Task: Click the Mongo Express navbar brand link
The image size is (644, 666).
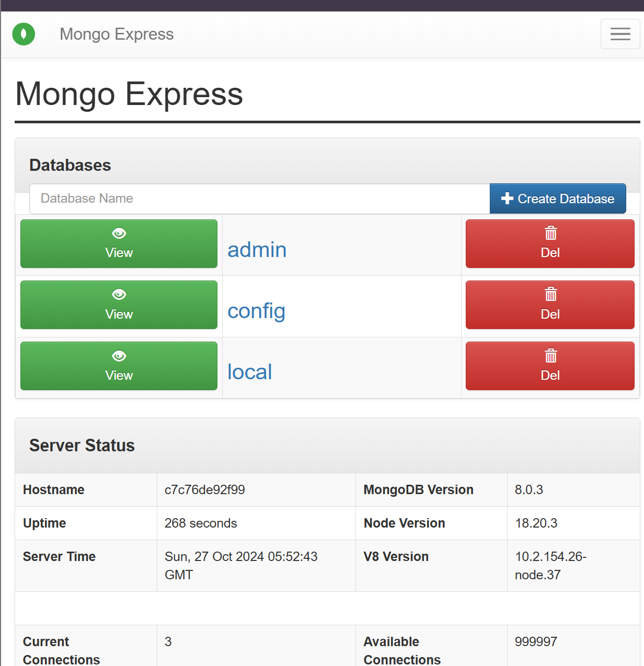Action: tap(117, 34)
